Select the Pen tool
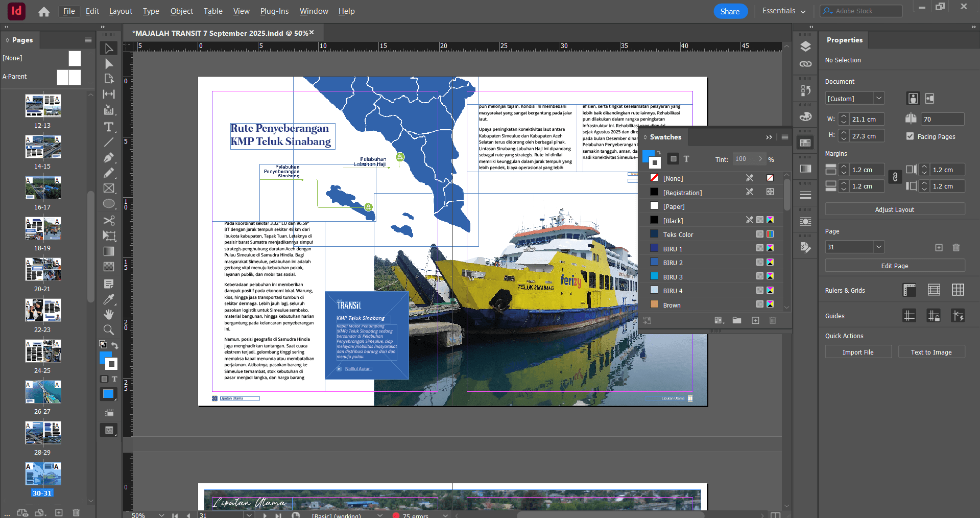 click(x=109, y=158)
